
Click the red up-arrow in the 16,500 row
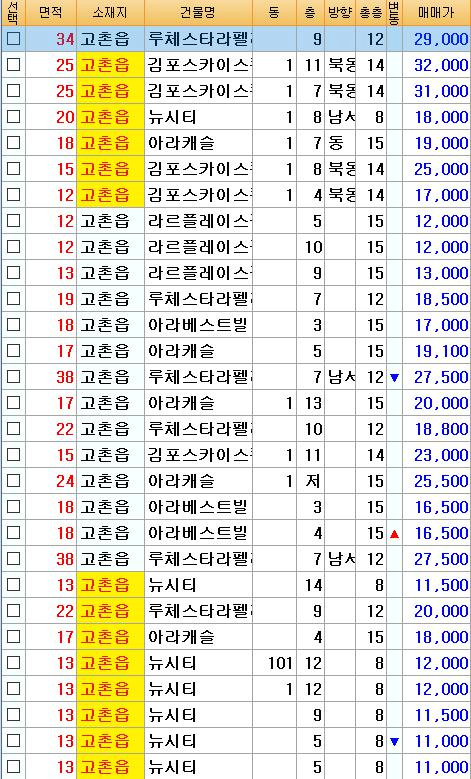(394, 535)
